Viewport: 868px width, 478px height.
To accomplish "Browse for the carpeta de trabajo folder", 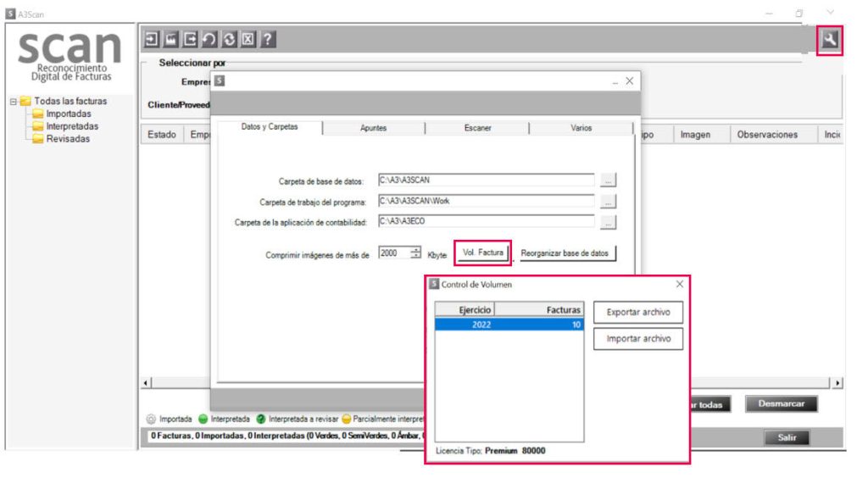I will [x=608, y=202].
